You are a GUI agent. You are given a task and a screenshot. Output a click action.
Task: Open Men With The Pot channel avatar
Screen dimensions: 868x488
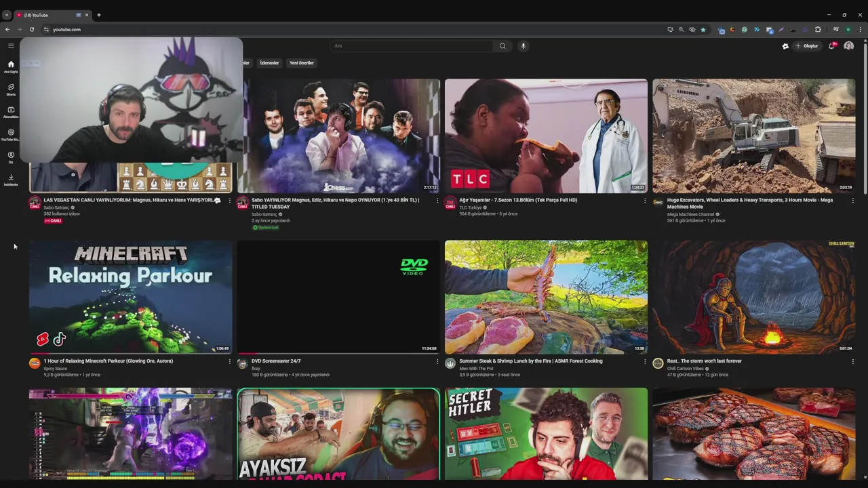(x=450, y=363)
